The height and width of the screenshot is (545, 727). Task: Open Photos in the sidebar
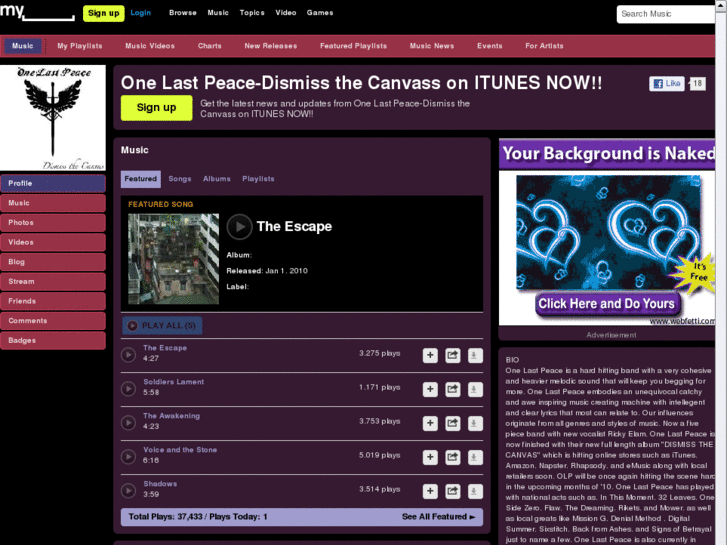53,223
